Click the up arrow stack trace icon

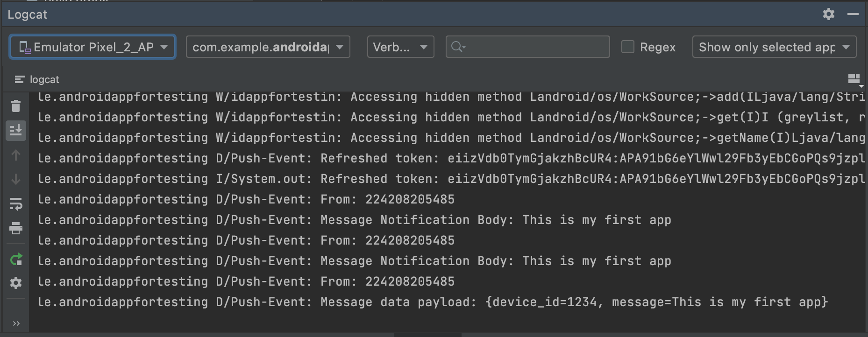[x=16, y=155]
